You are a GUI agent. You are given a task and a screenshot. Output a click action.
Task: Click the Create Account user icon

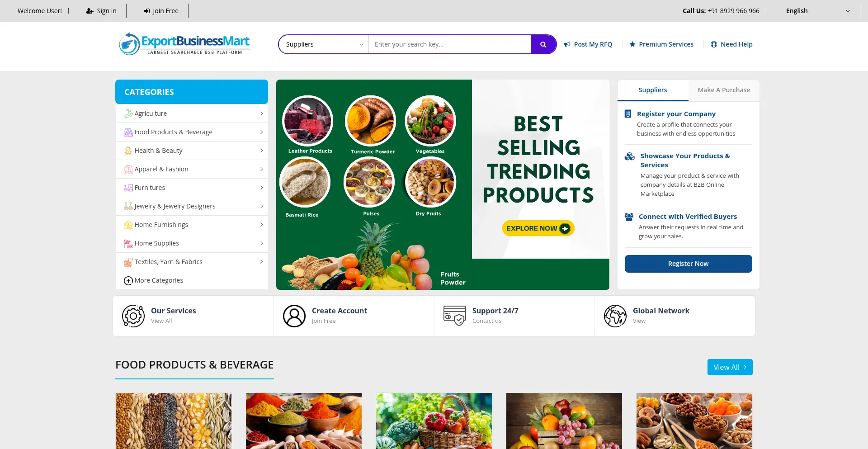(294, 316)
